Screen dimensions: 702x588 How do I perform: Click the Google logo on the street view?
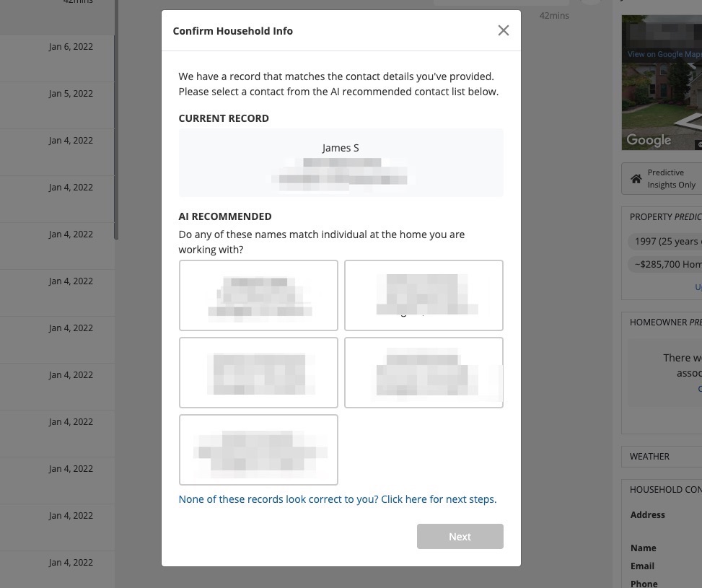pos(648,140)
